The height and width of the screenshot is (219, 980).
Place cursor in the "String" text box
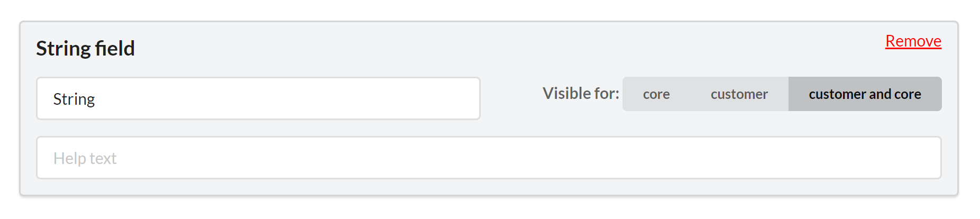pyautogui.click(x=258, y=99)
